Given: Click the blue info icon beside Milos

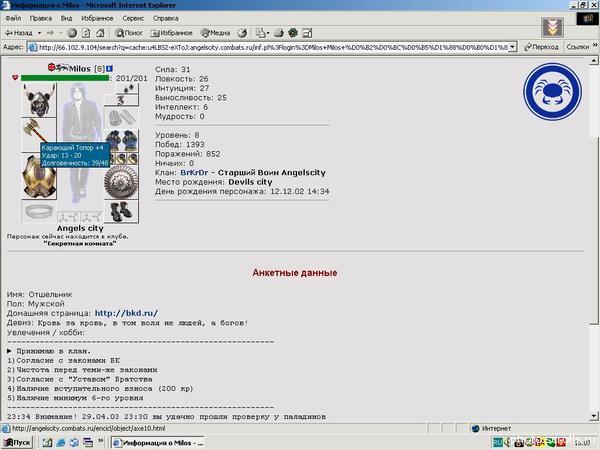Looking at the screenshot, I should (109, 68).
